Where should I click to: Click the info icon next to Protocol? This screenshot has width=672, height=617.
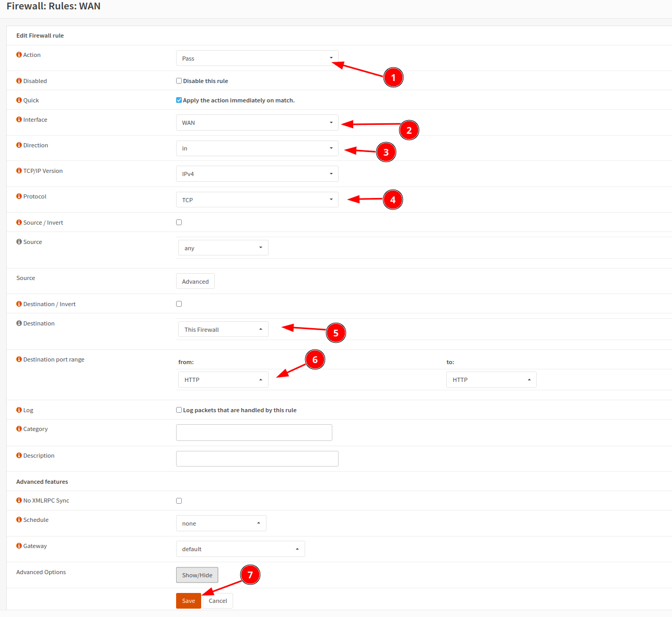[x=19, y=196]
